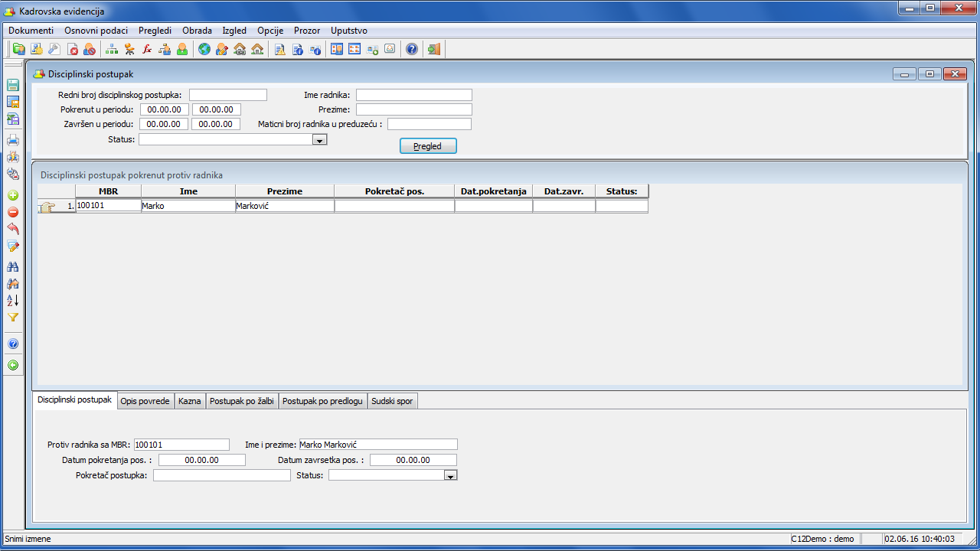Click the Prezime column header
980x551 pixels.
pos(284,191)
